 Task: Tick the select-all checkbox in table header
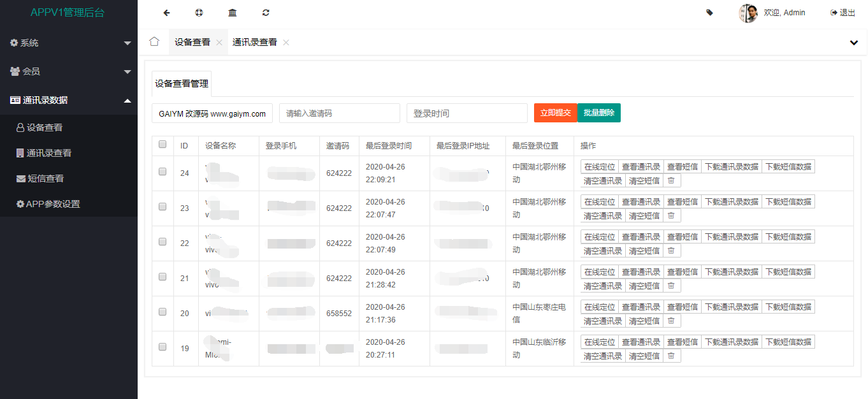point(163,145)
